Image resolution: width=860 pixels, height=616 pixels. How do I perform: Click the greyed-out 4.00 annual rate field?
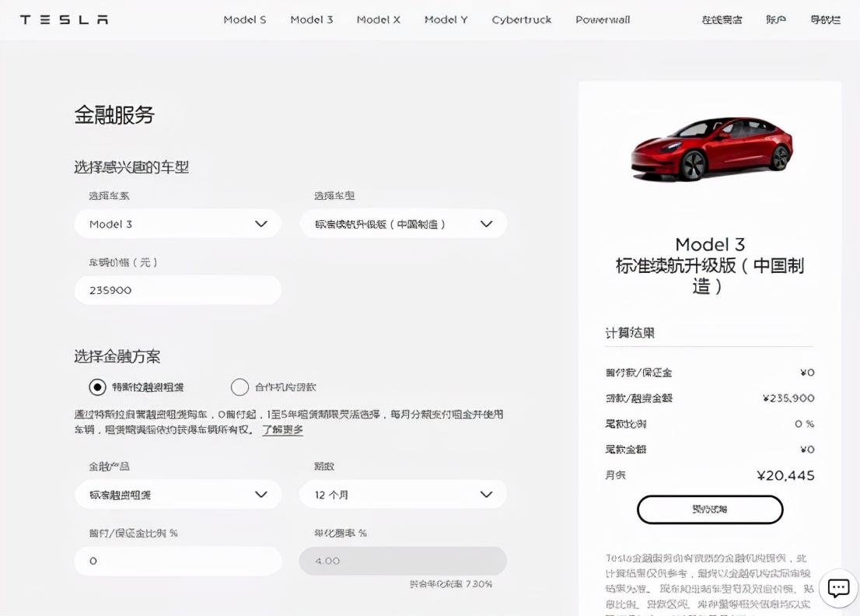[402, 561]
